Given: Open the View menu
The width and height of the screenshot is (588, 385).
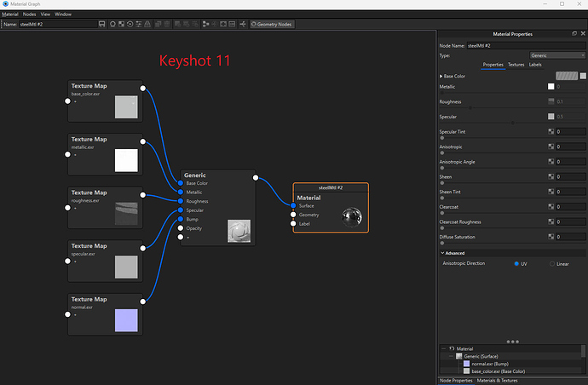Looking at the screenshot, I should click(x=45, y=14).
